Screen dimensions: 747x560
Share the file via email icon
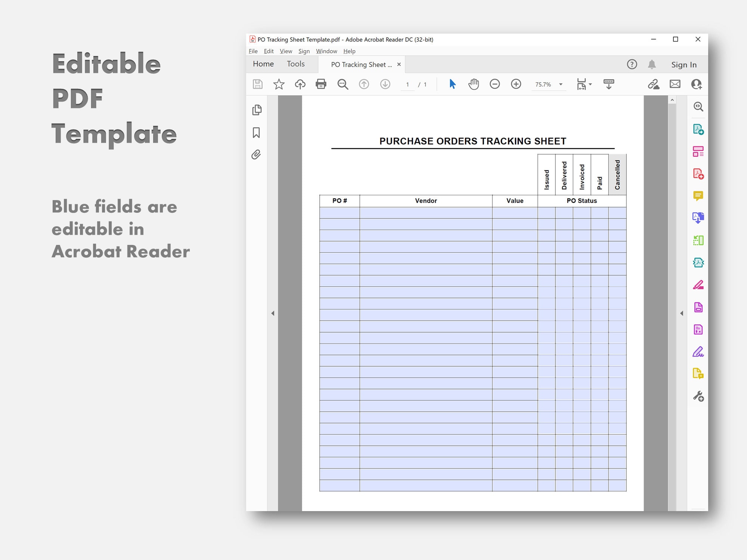[675, 84]
